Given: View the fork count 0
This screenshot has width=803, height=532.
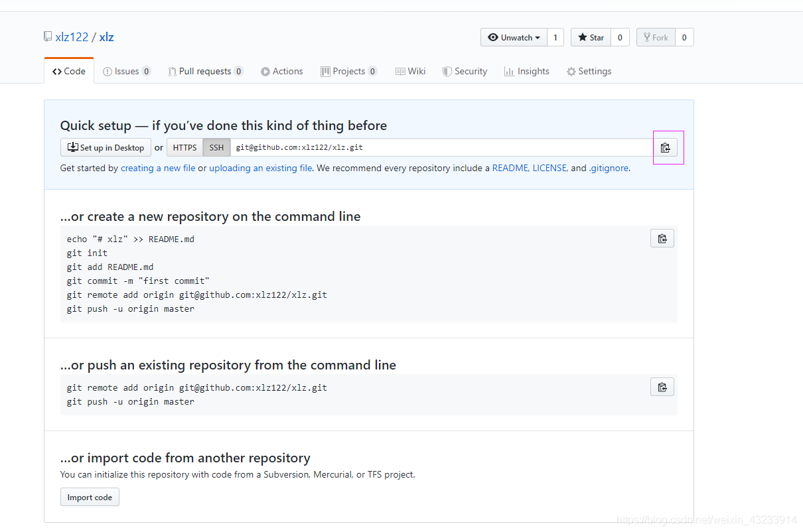Looking at the screenshot, I should point(684,37).
